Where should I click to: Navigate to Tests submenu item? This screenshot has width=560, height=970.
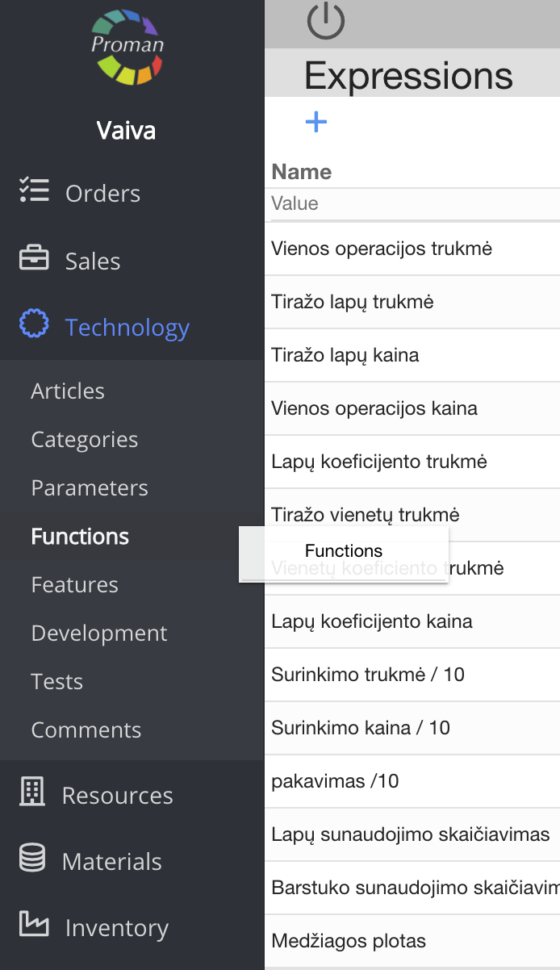[57, 682]
